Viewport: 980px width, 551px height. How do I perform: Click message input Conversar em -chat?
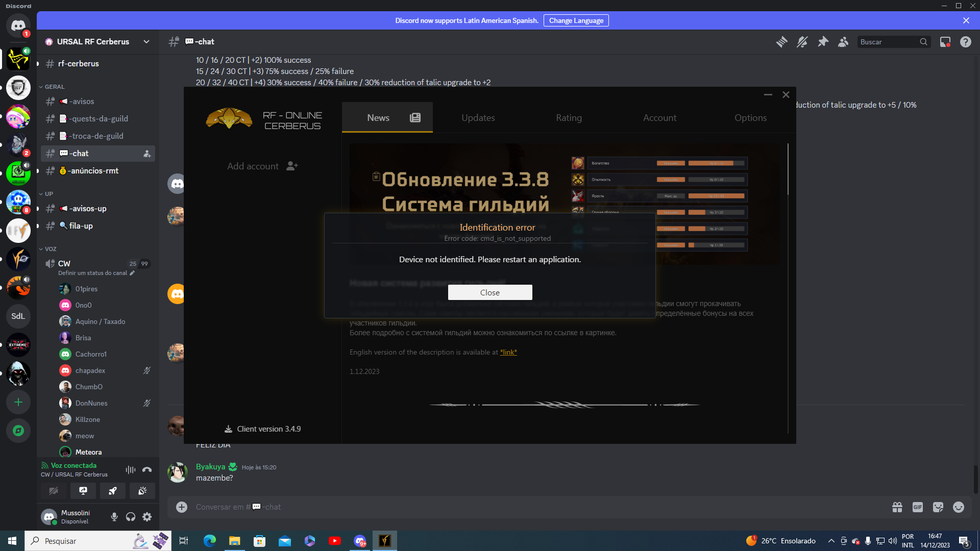[x=536, y=507]
